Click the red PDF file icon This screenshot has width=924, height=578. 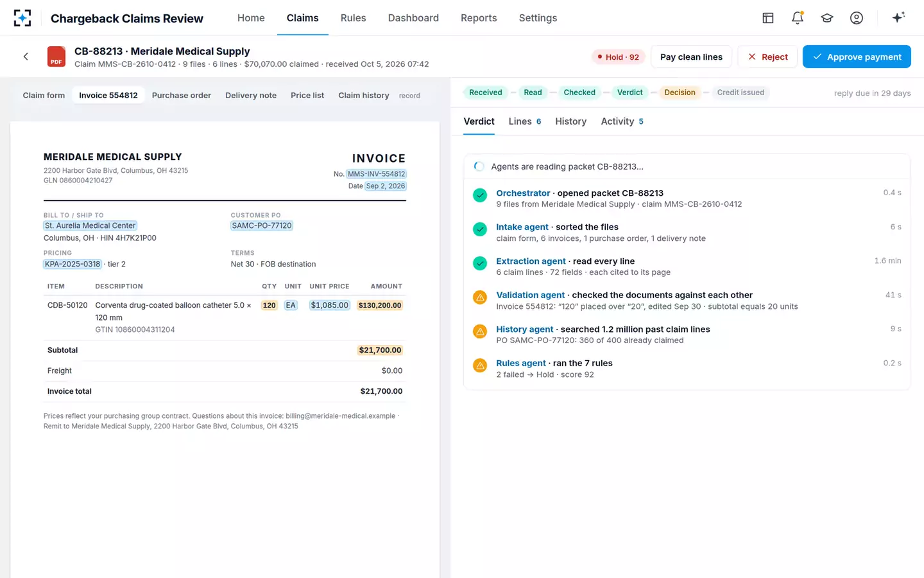pyautogui.click(x=56, y=57)
